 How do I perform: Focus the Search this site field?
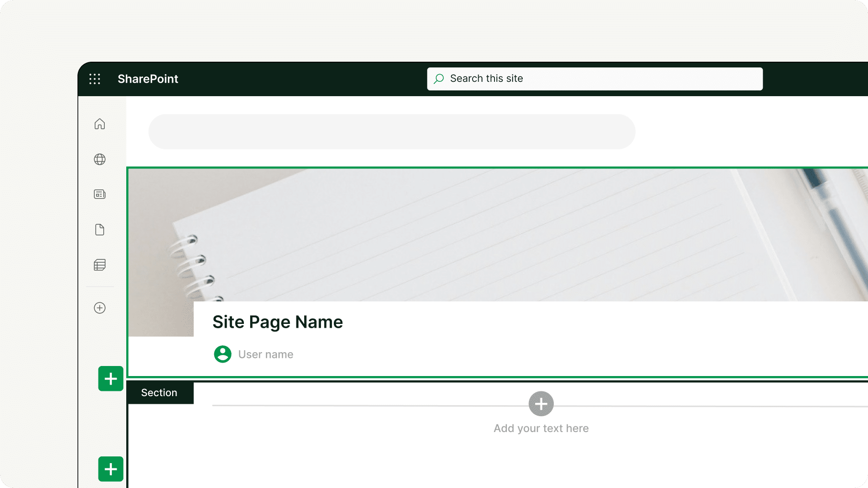[x=594, y=79]
